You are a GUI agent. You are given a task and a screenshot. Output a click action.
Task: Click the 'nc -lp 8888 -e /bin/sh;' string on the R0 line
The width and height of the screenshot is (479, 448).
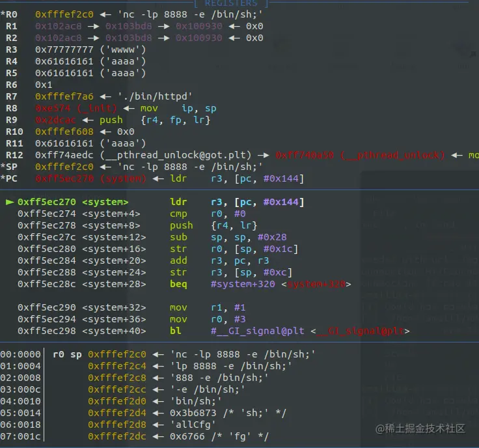pyautogui.click(x=190, y=14)
